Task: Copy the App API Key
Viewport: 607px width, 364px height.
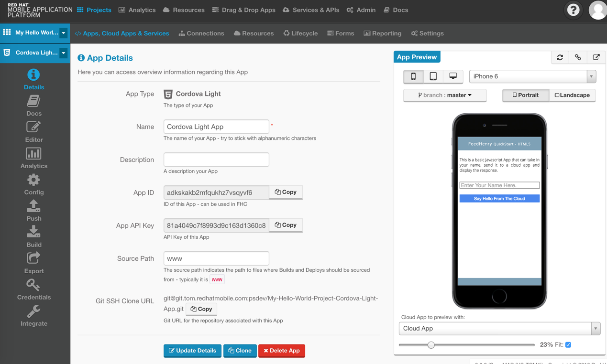Action: 286,225
